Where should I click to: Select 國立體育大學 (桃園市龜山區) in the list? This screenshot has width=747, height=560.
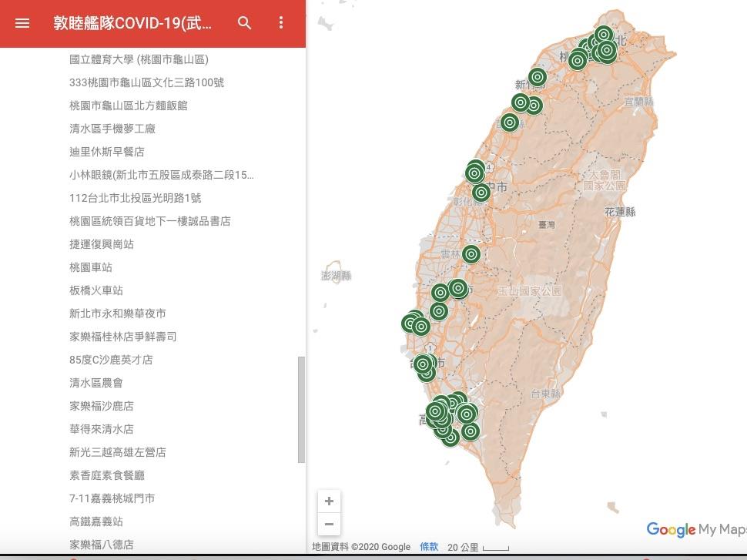pos(139,59)
